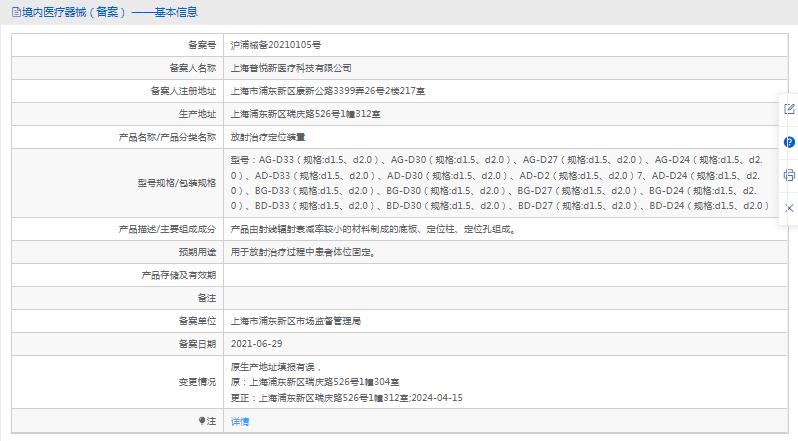The height and width of the screenshot is (441, 798).
Task: Click the edit/feedback icon in the side toolbar
Action: (789, 109)
